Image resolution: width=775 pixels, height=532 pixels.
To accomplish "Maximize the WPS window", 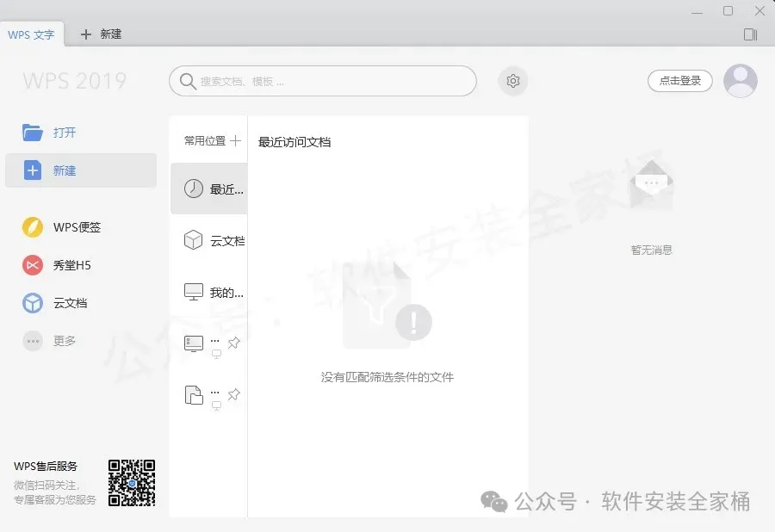I will pyautogui.click(x=728, y=11).
